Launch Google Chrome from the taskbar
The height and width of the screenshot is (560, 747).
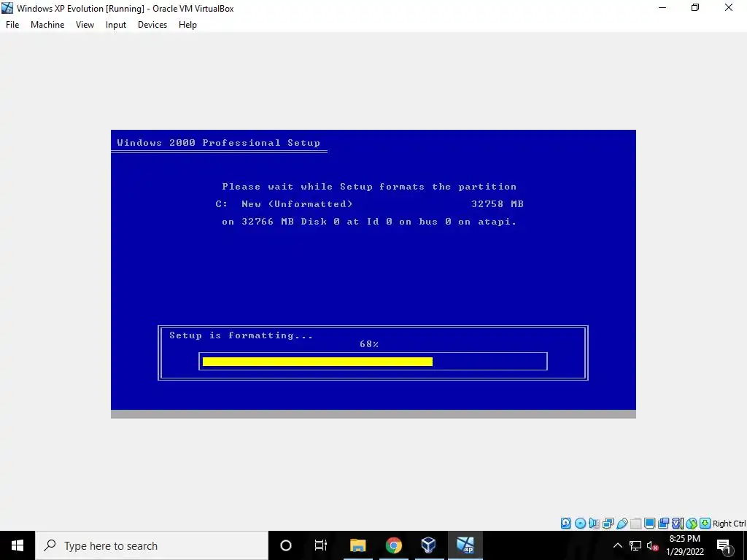point(393,545)
